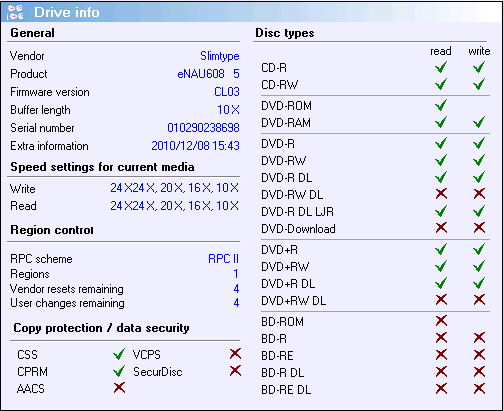Screen dimensions: 504x411
Task: Click the DVD-ROM read green checkmark
Action: click(441, 106)
